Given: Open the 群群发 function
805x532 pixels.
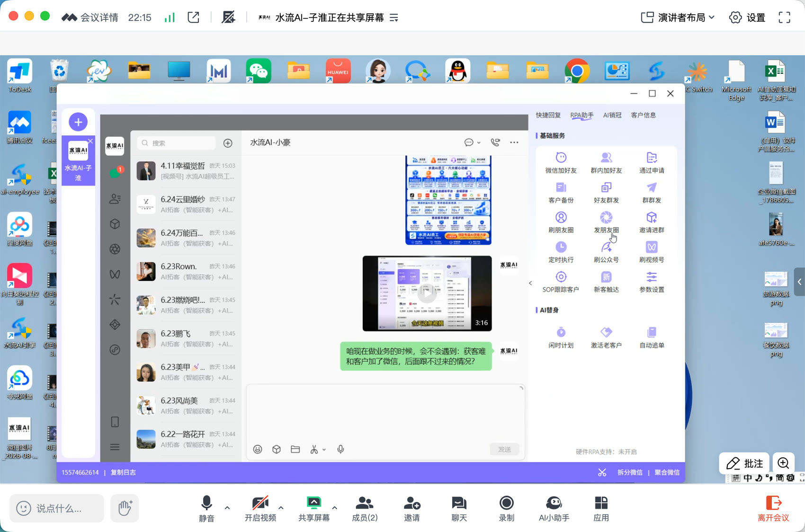Looking at the screenshot, I should [x=652, y=192].
